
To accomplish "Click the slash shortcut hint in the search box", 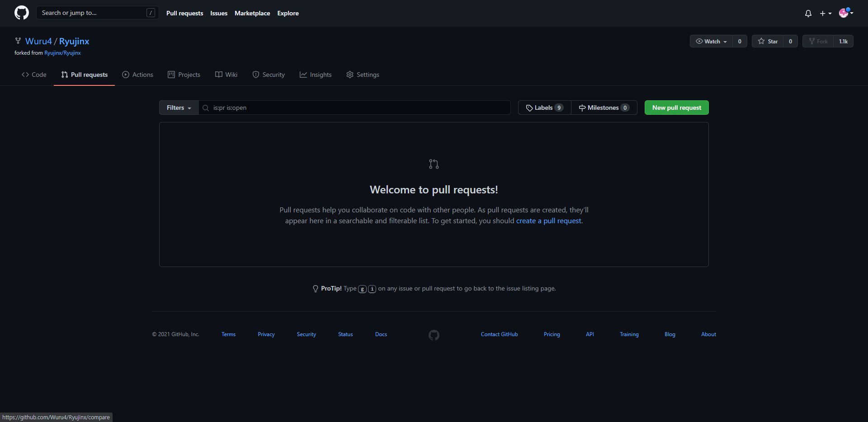I will click(151, 13).
